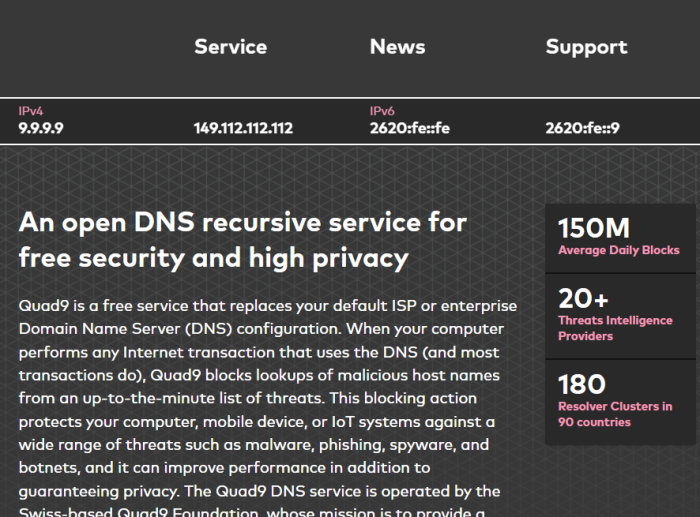Click the 149.112.112.112 secondary IPv4 address
The width and height of the screenshot is (700, 517).
(x=243, y=128)
